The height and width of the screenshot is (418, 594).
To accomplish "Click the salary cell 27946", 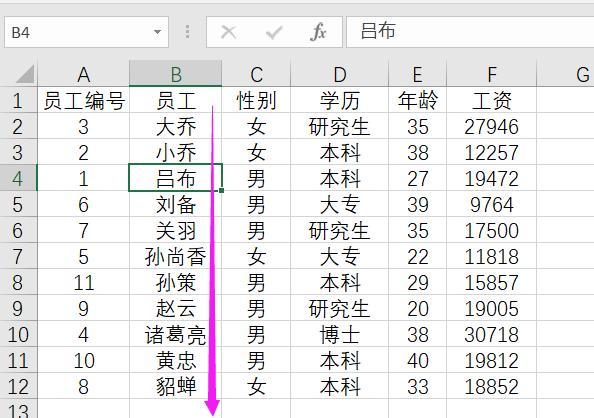I will pyautogui.click(x=491, y=126).
